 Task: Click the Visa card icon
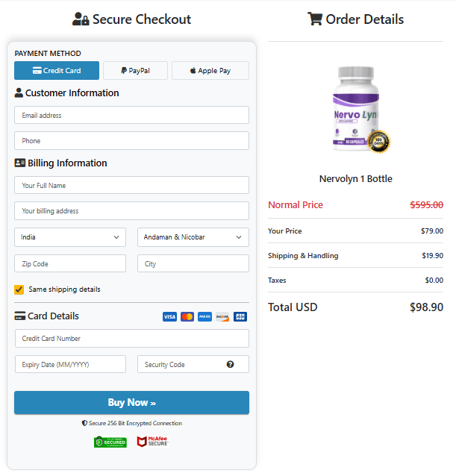click(x=169, y=317)
